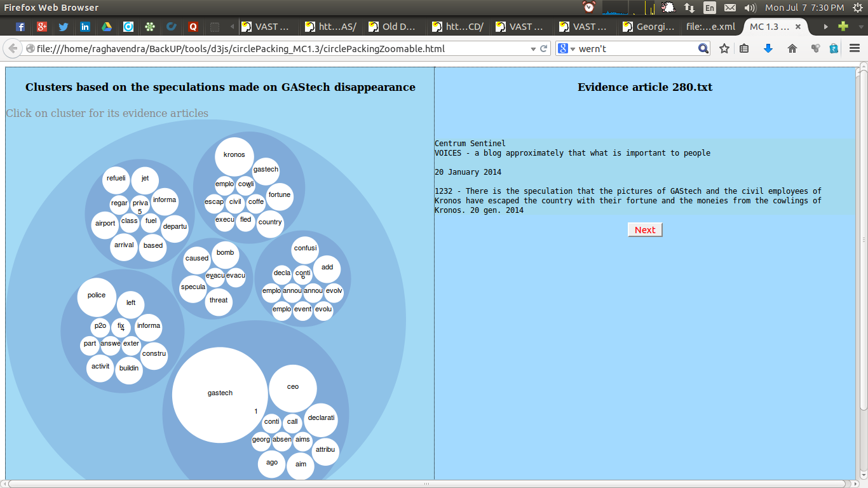868x488 pixels.
Task: Open the downloads arrow icon
Action: pyautogui.click(x=768, y=48)
